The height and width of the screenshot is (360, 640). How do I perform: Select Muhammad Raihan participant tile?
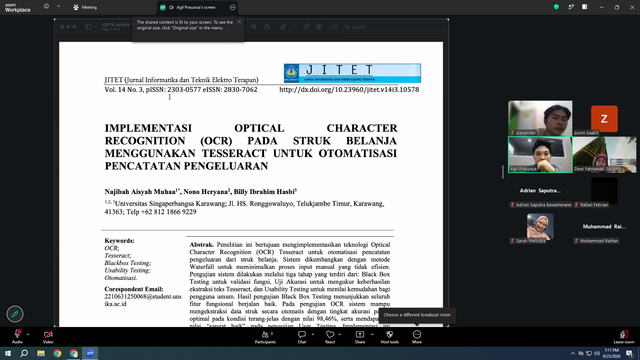point(604,227)
